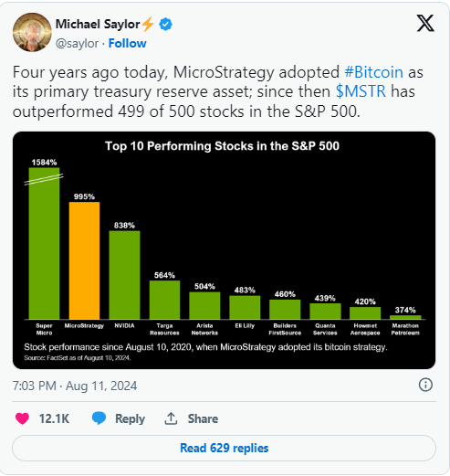450x476 pixels.
Task: Click the @saylor handle text
Action: click(x=77, y=44)
